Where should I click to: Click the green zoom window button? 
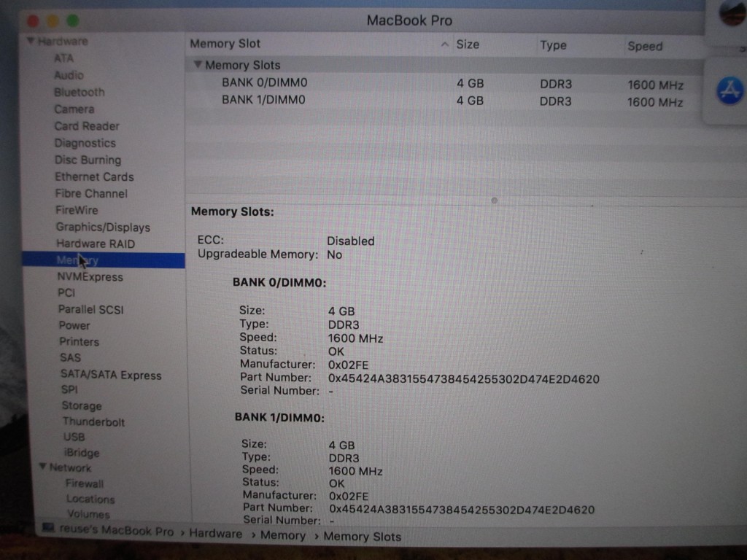coord(73,20)
